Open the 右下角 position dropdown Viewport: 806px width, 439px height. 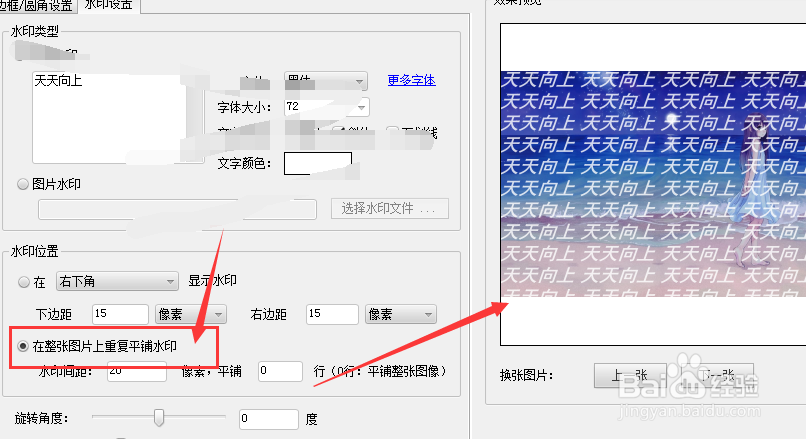(117, 281)
